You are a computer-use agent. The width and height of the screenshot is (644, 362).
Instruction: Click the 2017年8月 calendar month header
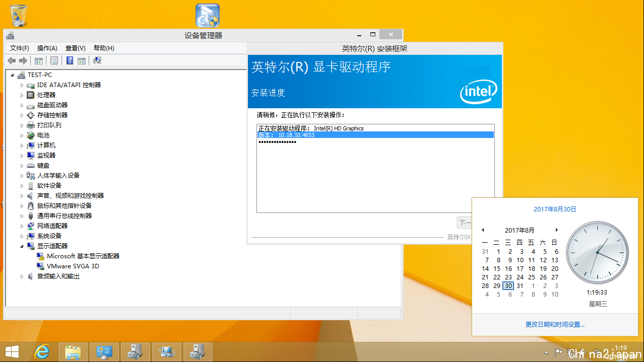pyautogui.click(x=520, y=230)
